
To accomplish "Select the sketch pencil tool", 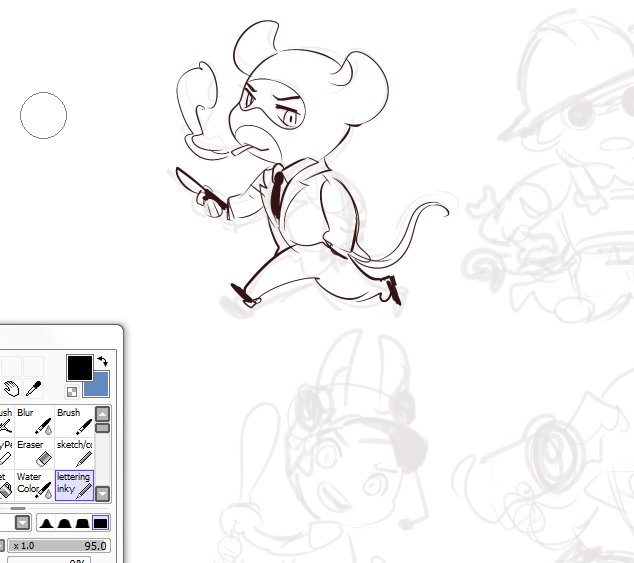I will pyautogui.click(x=74, y=453).
